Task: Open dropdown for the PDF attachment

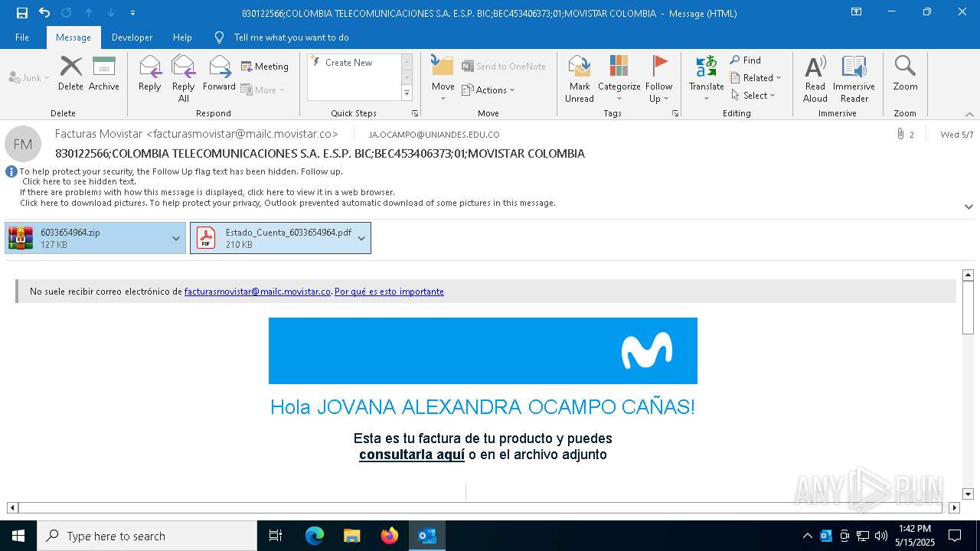Action: (362, 238)
